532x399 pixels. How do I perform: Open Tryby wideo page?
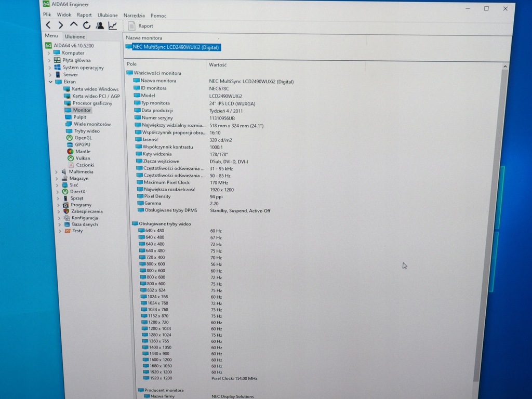83,131
